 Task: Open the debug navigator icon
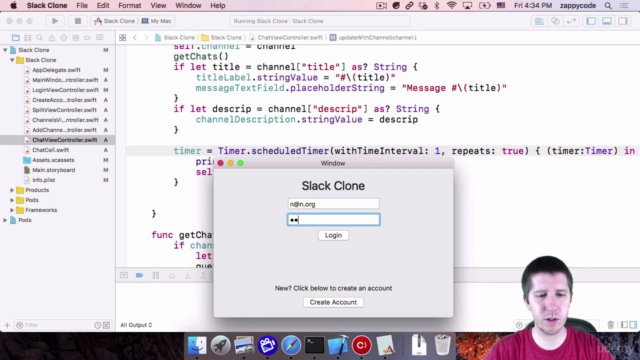click(x=76, y=38)
